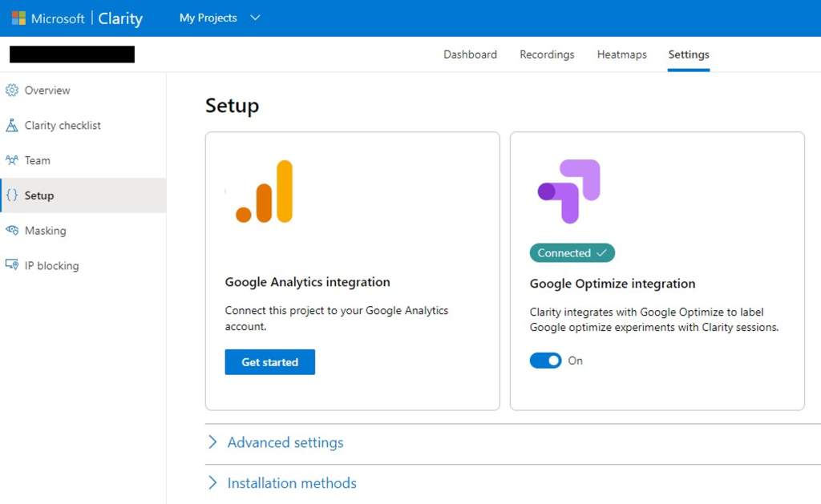The height and width of the screenshot is (504, 821).
Task: Open Masking settings in the sidebar
Action: [x=83, y=230]
